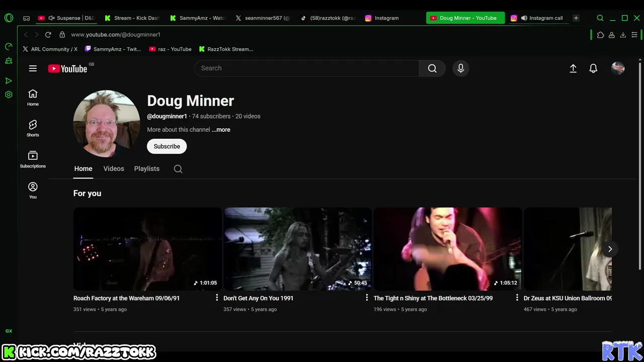
Task: Switch to Suspense | D&D YouTube tab
Action: (x=66, y=18)
